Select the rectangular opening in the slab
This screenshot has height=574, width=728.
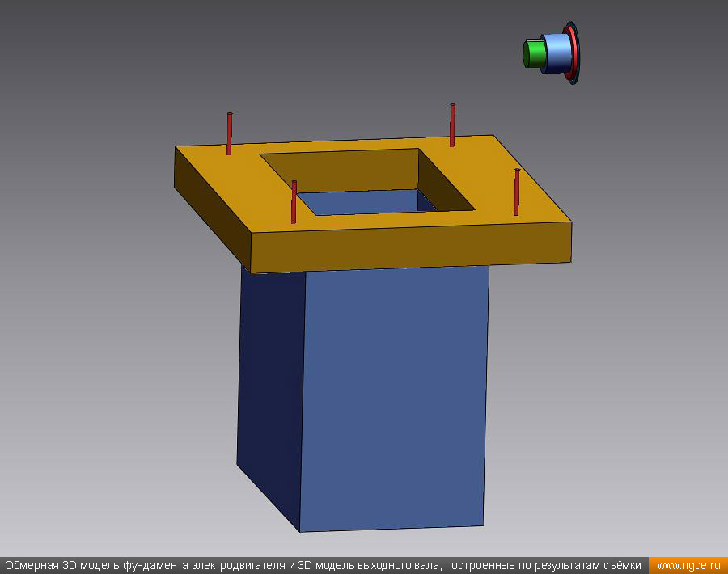click(x=366, y=182)
